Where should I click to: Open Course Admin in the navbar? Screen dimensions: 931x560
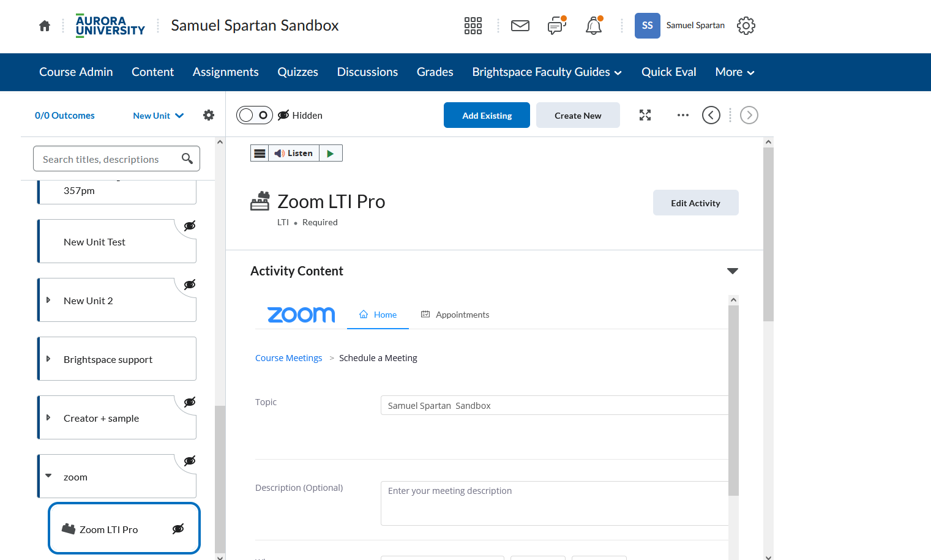pyautogui.click(x=76, y=72)
